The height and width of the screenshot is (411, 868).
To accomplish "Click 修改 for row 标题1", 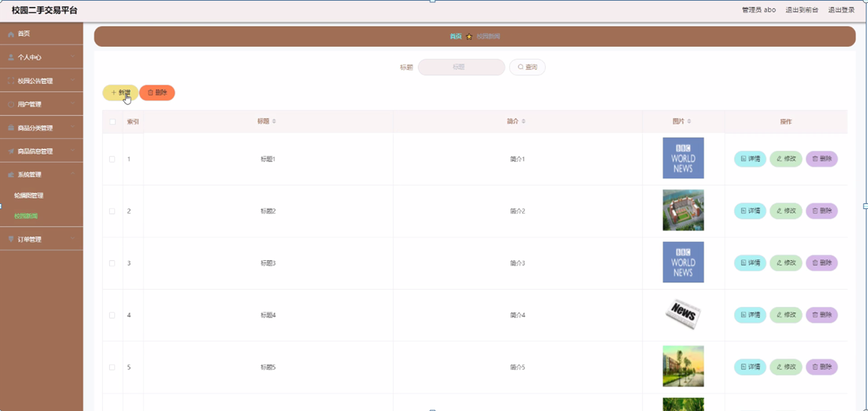I will [786, 159].
